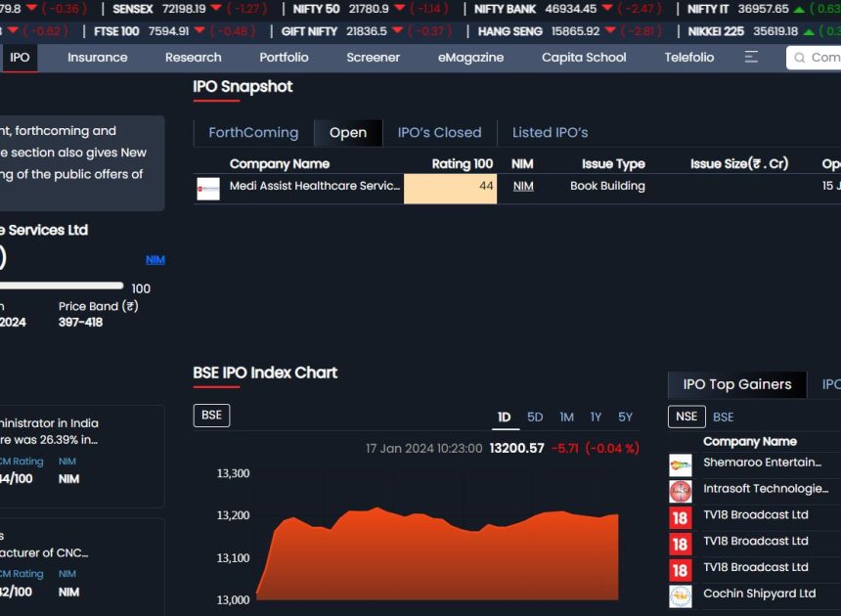The height and width of the screenshot is (616, 841).
Task: Open the Research menu
Action: point(193,58)
